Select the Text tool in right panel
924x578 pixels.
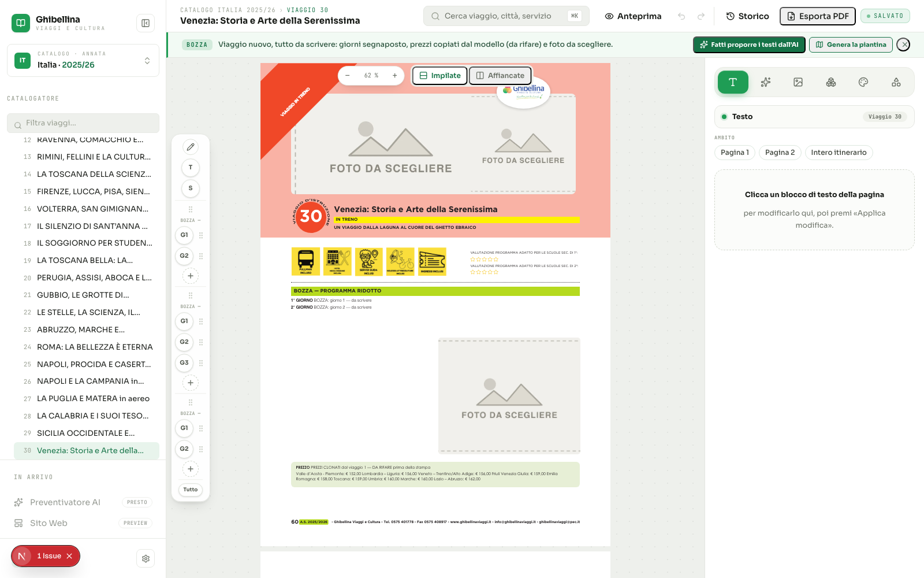pos(733,82)
